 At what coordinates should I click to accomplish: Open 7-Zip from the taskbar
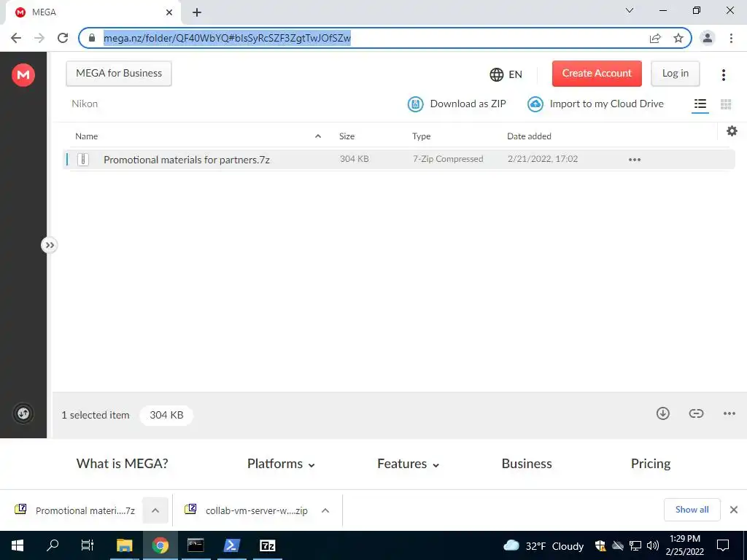[267, 545]
